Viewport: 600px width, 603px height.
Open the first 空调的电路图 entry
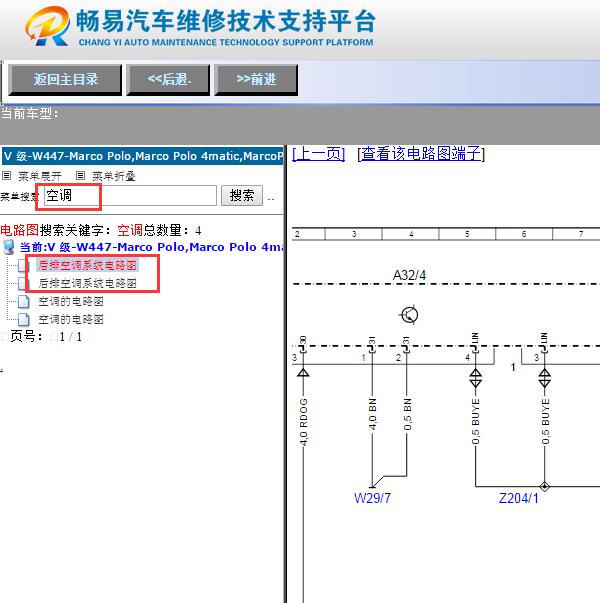71,302
